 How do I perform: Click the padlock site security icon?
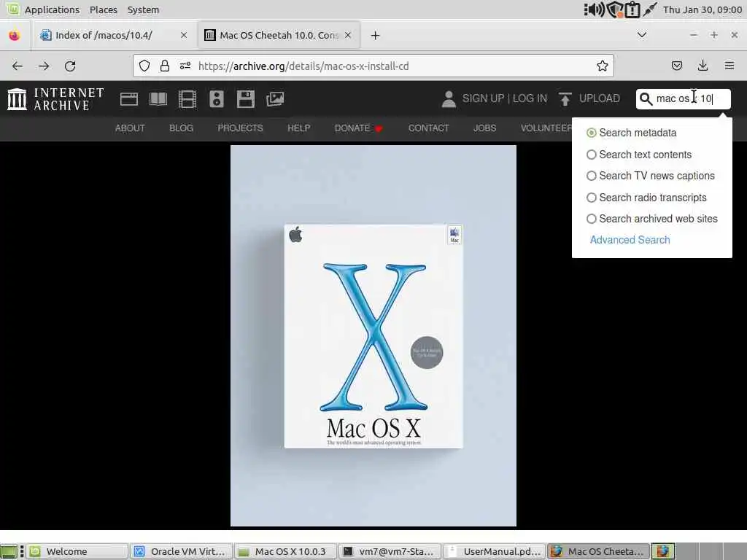click(164, 66)
